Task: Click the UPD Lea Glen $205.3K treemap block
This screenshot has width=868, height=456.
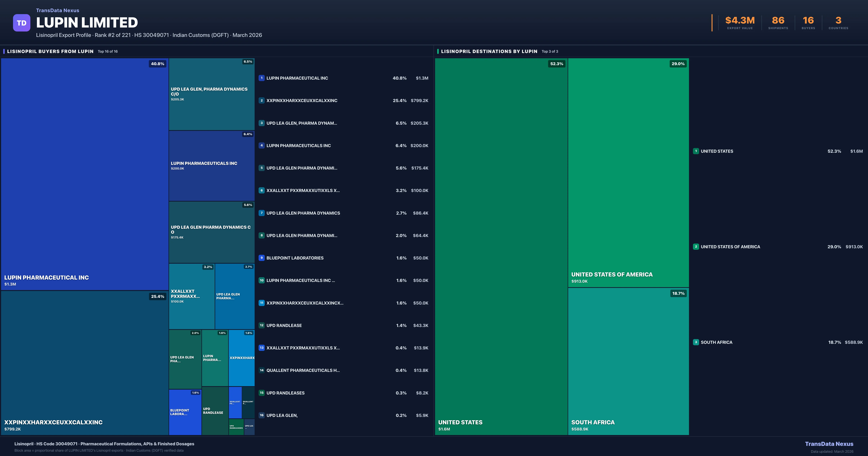Action: [212, 94]
